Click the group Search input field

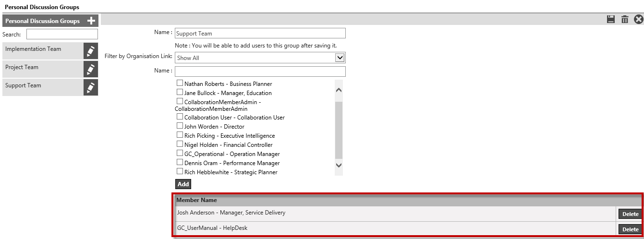pyautogui.click(x=62, y=34)
